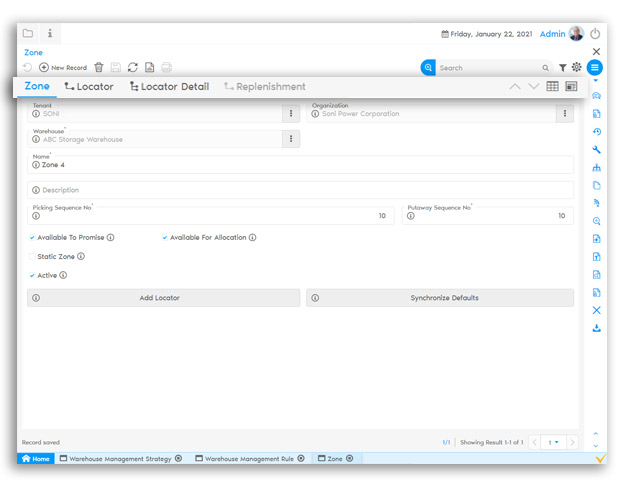Screen dimensions: 624x486
Task: Click the wrench icon in right sidebar
Action: tap(597, 150)
